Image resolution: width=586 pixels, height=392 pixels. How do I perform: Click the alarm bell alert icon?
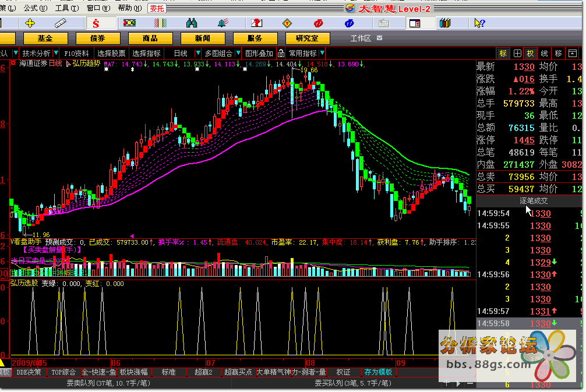[223, 23]
